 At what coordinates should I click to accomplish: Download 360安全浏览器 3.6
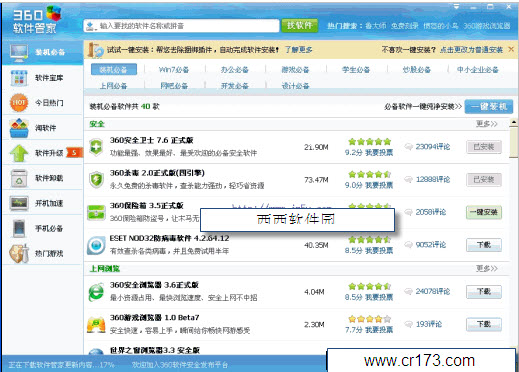tap(484, 292)
